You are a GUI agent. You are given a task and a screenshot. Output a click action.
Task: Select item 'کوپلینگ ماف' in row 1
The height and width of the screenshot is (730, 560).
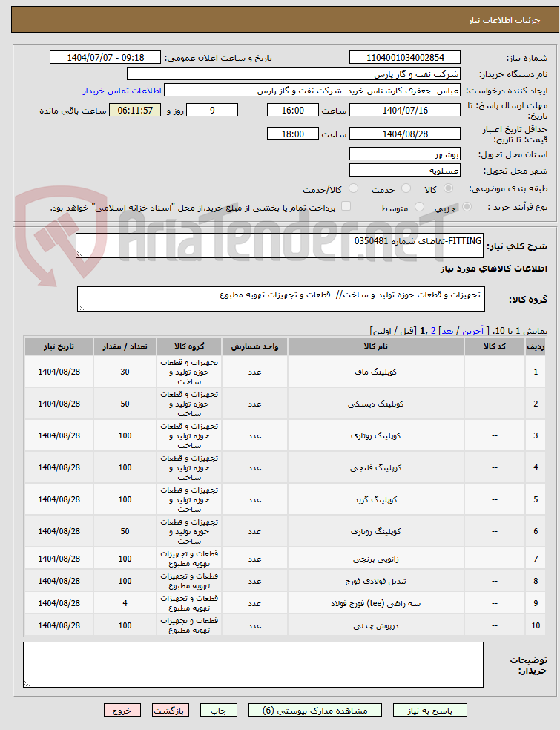[x=375, y=372]
